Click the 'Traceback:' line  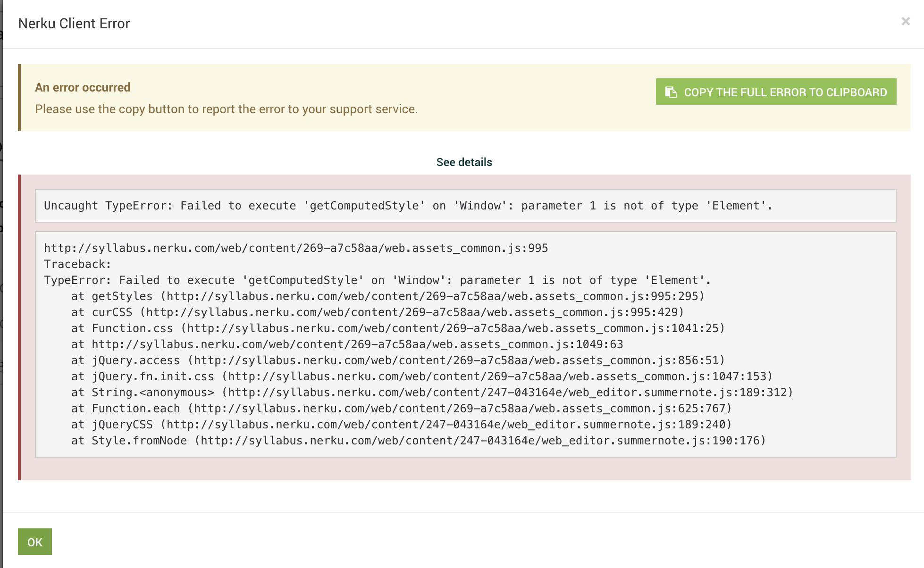[x=77, y=264]
